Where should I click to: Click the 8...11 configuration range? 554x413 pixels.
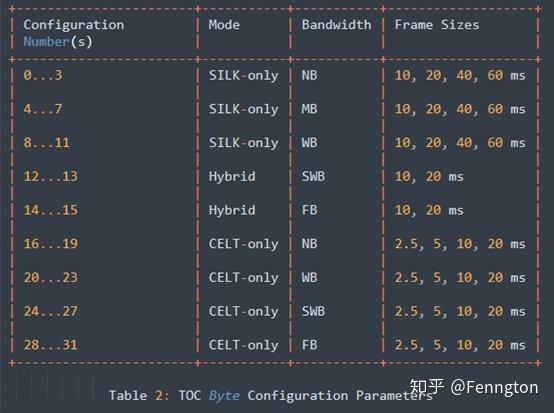click(47, 142)
